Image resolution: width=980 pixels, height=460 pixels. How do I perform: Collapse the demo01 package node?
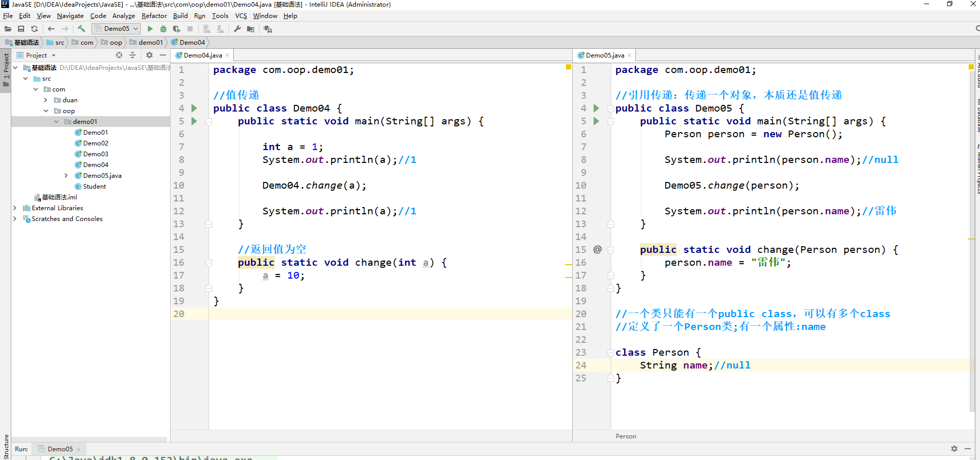click(56, 122)
